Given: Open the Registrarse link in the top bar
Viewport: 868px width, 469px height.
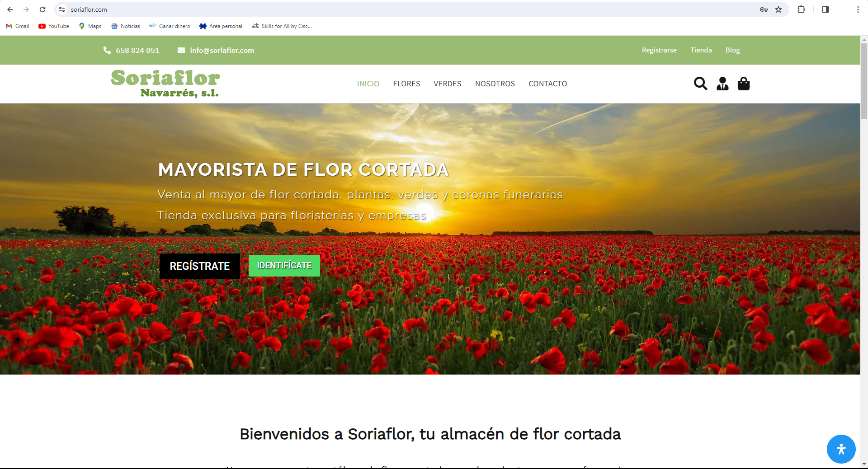Looking at the screenshot, I should (x=659, y=50).
